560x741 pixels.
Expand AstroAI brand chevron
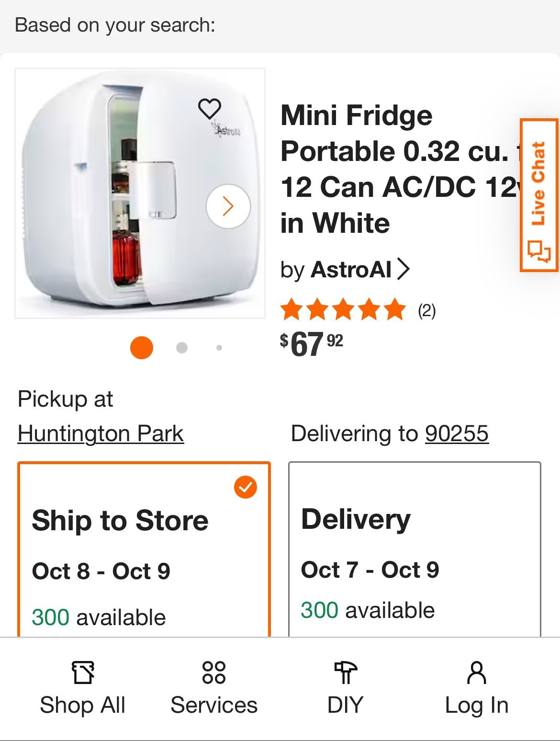(403, 269)
